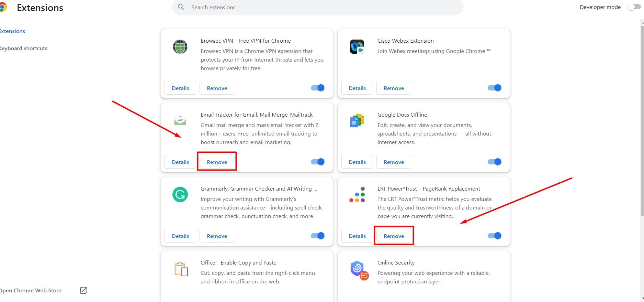This screenshot has height=302, width=644.
Task: Click the Cisco Webex extension icon
Action: (357, 47)
